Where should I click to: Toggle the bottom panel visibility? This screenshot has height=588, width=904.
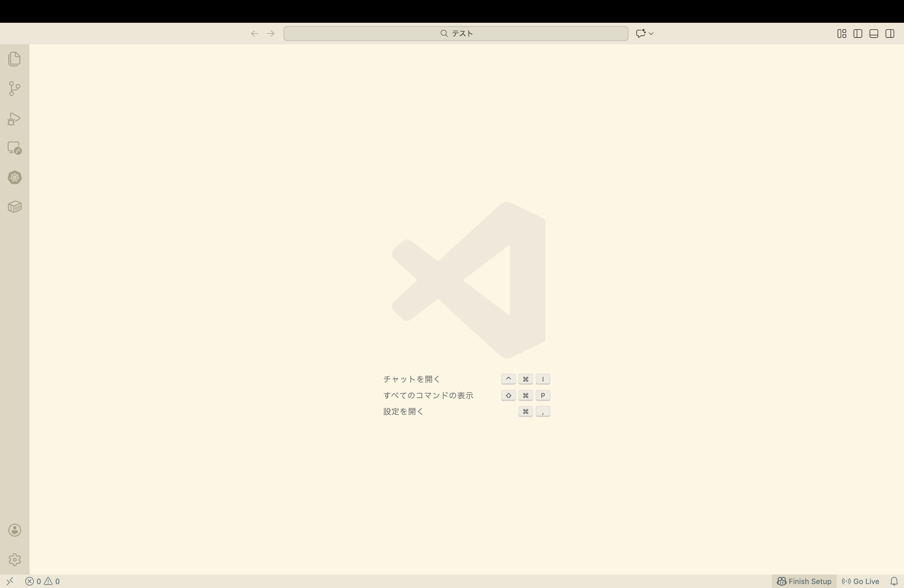click(x=874, y=34)
